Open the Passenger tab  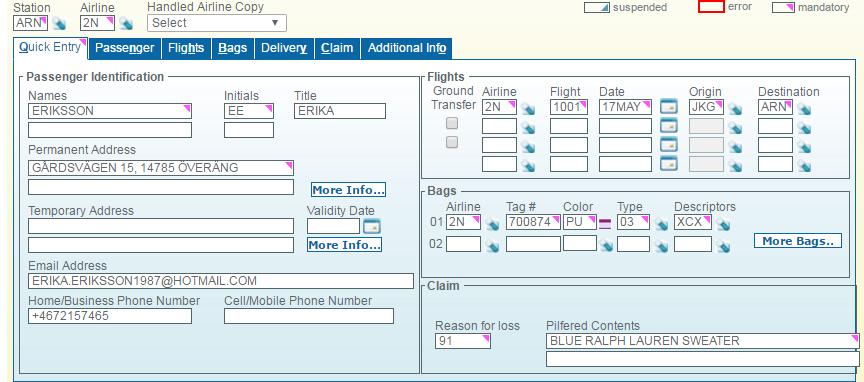[125, 49]
